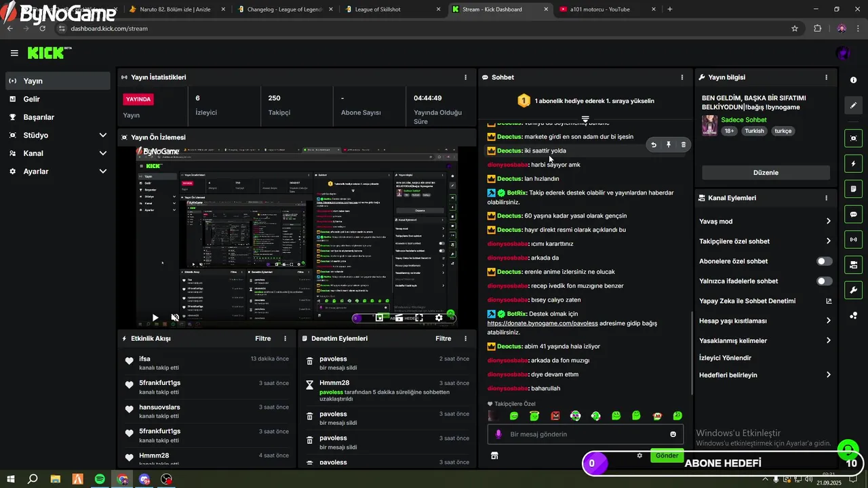This screenshot has width=868, height=488.
Task: Click the browser address bar URL
Action: 109,28
